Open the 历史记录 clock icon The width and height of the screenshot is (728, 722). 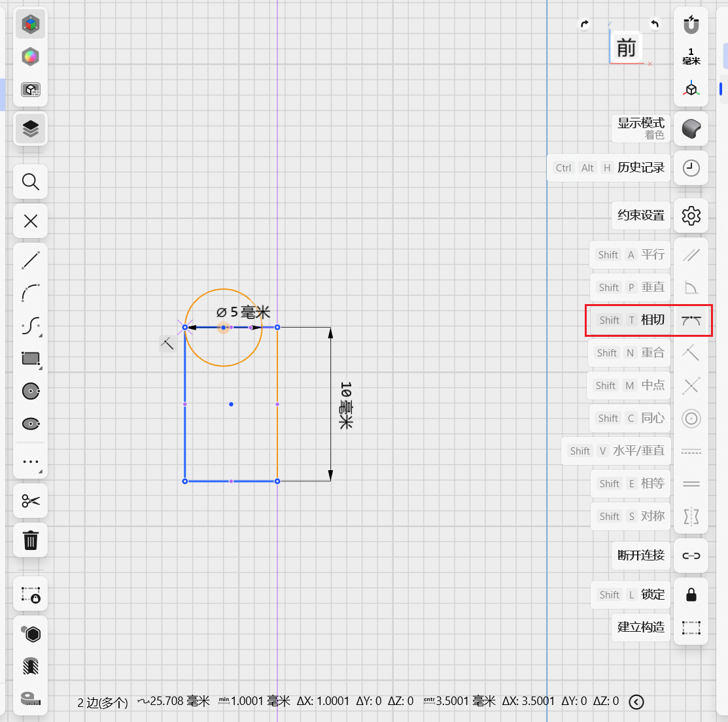[691, 167]
